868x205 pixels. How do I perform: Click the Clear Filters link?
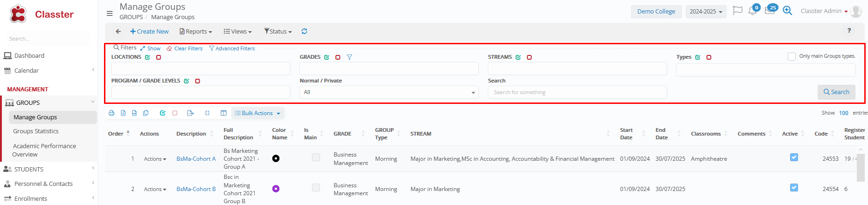(185, 48)
